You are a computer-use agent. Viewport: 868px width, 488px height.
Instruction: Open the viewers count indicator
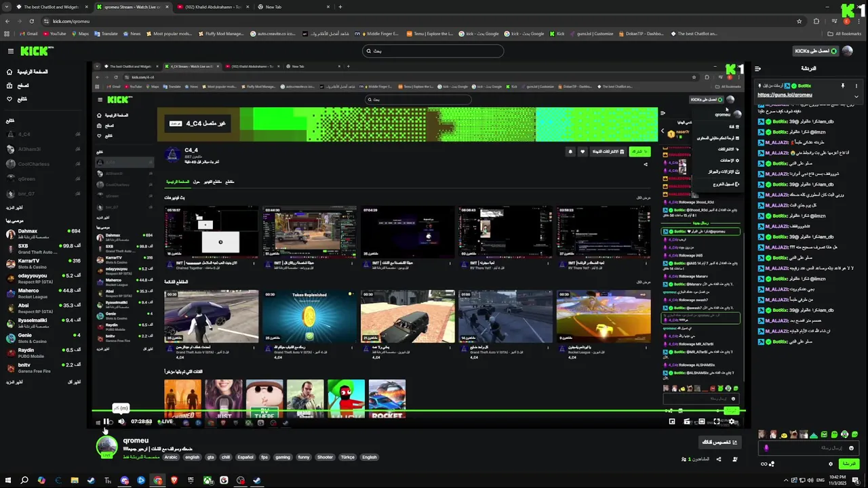(696, 459)
